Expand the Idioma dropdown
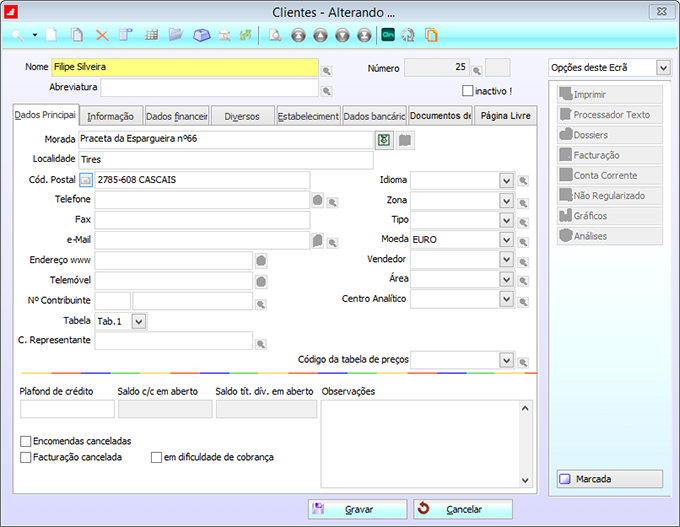 coord(507,180)
